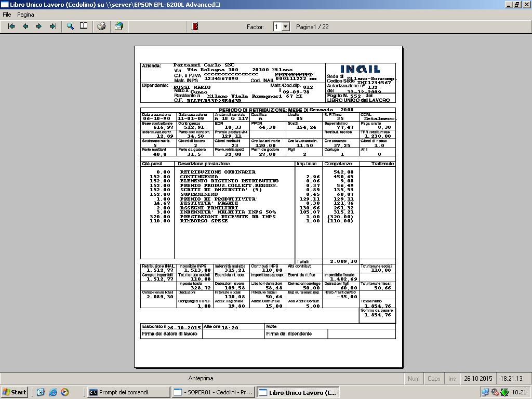
Task: Click the Num indicator in the status bar
Action: coord(414,378)
